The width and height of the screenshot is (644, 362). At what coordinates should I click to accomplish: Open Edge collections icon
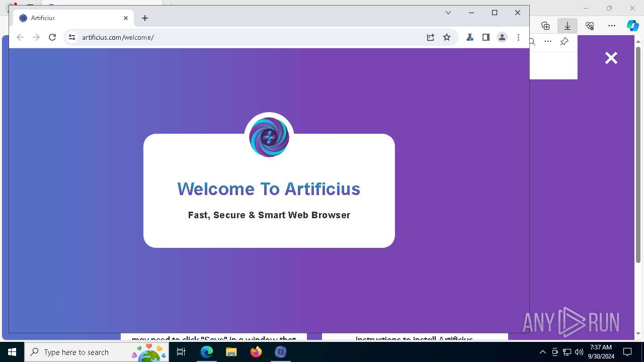click(545, 26)
